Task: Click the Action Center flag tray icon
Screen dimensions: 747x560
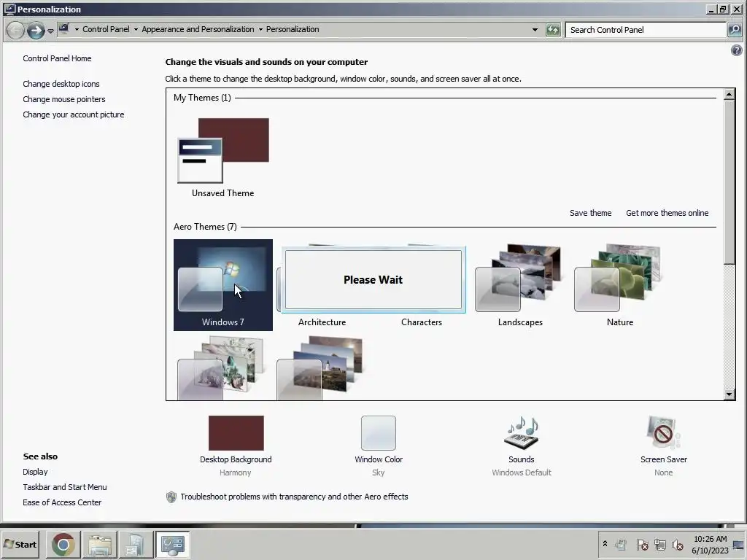Action: [642, 544]
